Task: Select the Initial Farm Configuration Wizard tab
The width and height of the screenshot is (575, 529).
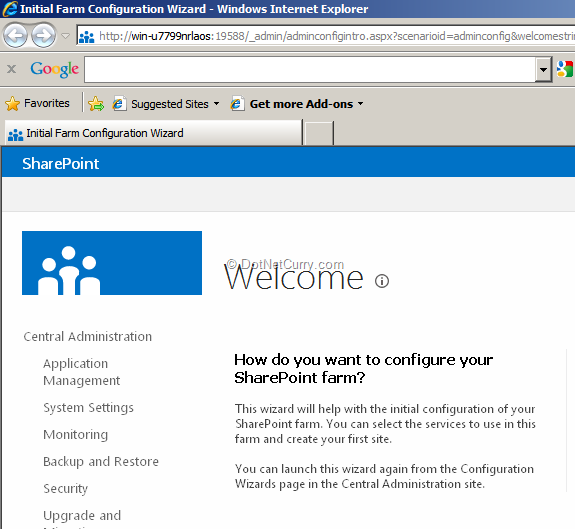Action: pyautogui.click(x=153, y=133)
